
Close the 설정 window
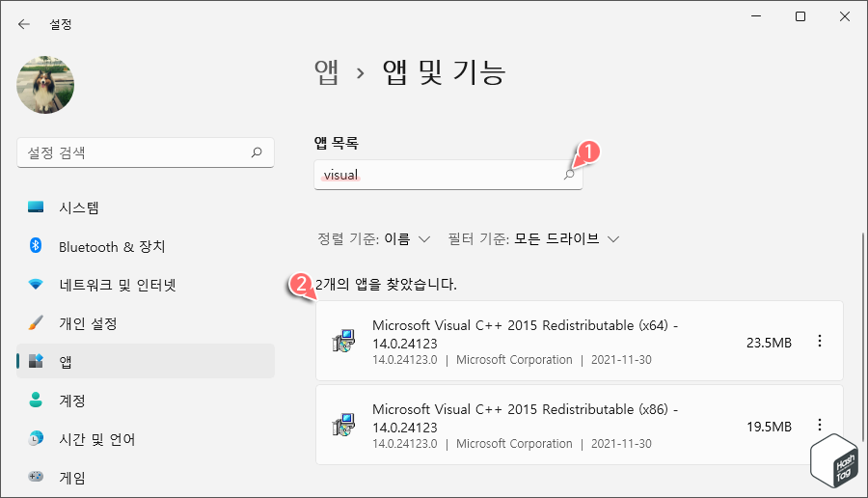click(x=845, y=16)
